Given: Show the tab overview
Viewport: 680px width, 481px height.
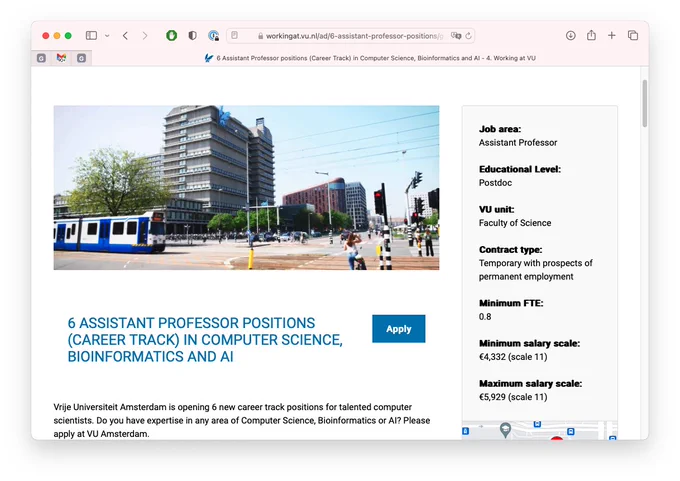Looking at the screenshot, I should pos(633,36).
